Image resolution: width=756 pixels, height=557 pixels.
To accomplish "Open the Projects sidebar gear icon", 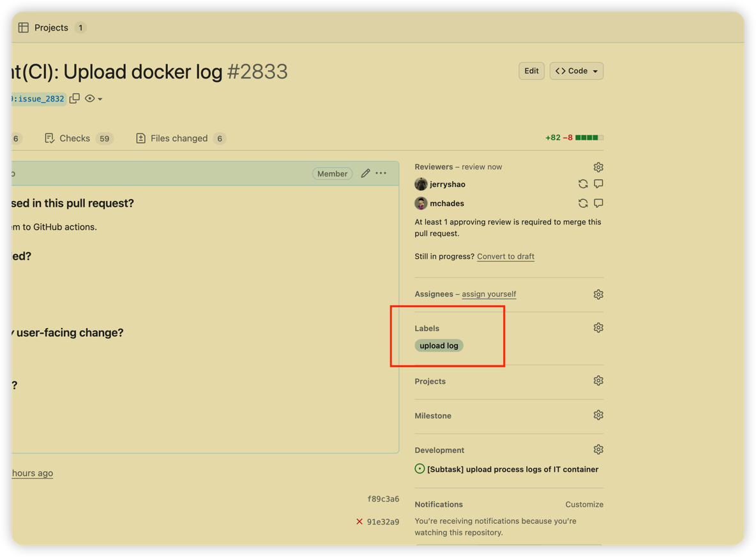I will [x=598, y=380].
